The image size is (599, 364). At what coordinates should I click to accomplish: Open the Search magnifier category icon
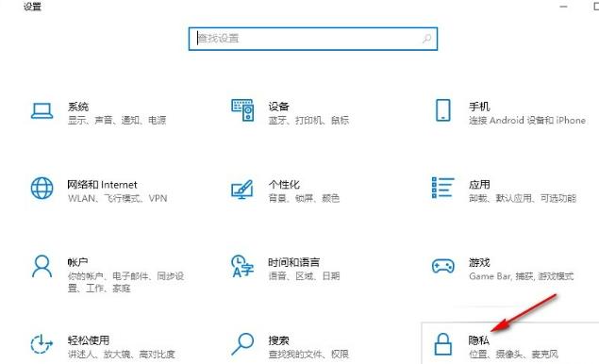[242, 344]
